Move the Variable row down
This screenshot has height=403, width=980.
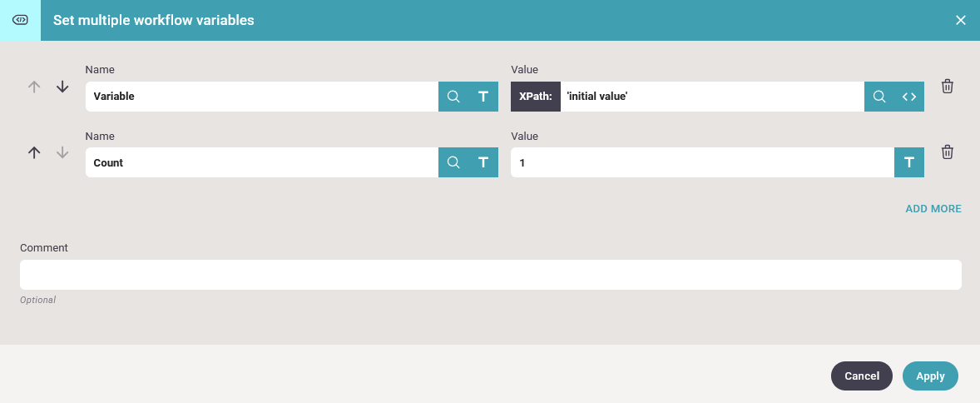pyautogui.click(x=62, y=87)
